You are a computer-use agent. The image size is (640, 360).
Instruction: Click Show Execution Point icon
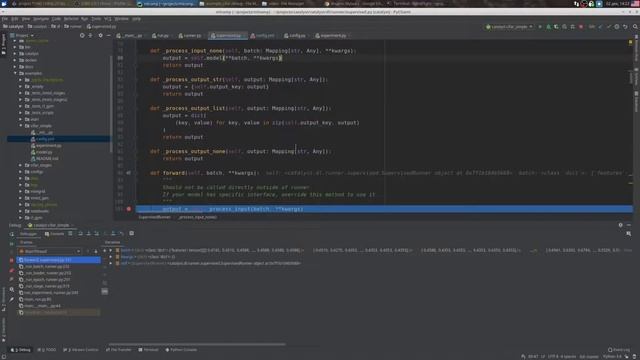(70, 233)
